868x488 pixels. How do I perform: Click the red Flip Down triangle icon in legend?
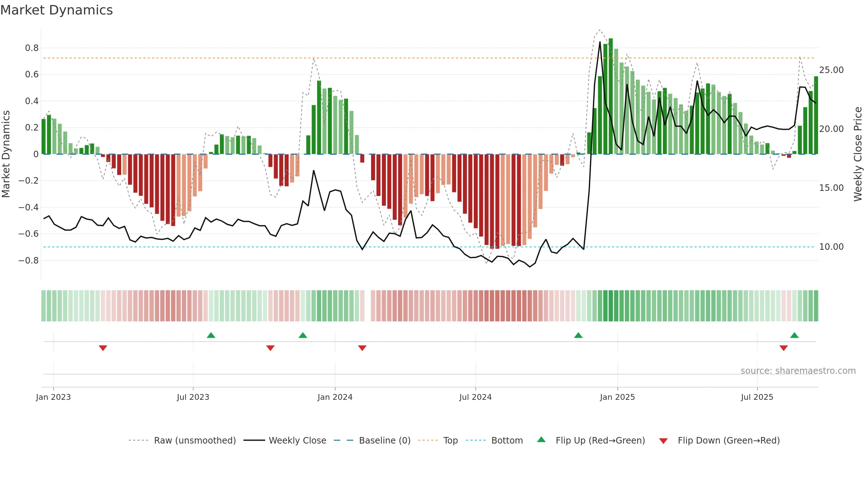[x=663, y=441]
